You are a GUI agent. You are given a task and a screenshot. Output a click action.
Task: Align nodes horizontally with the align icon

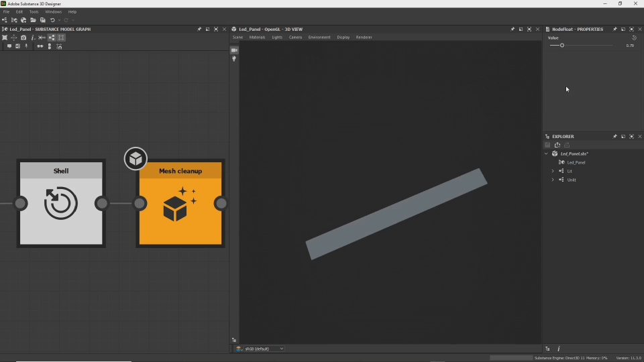tap(40, 46)
